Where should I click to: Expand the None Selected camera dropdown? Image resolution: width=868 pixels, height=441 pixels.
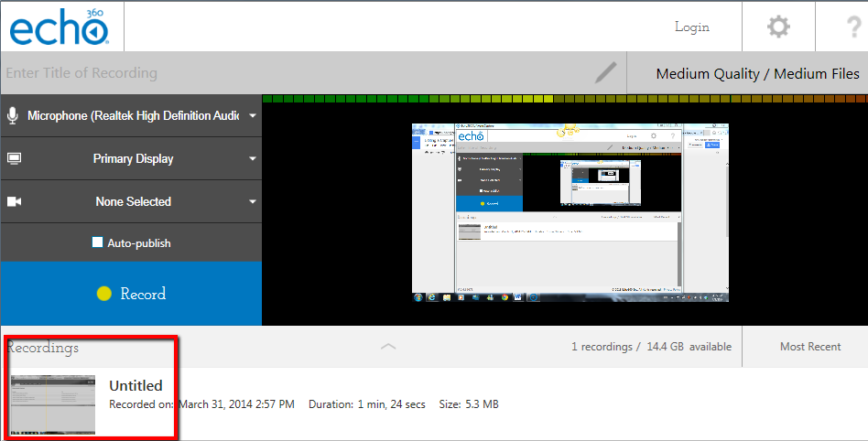click(253, 201)
